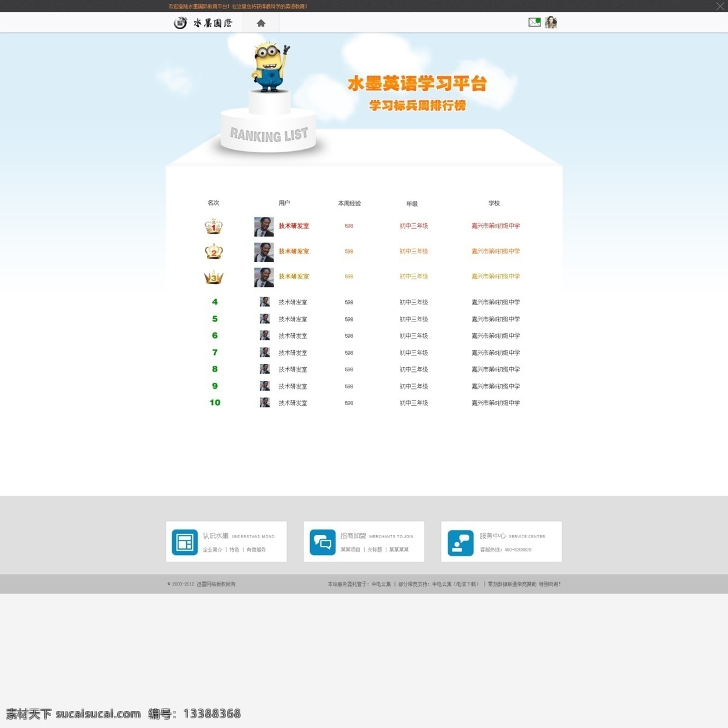
Task: Open the 服务中心 support icon
Action: coord(460,542)
